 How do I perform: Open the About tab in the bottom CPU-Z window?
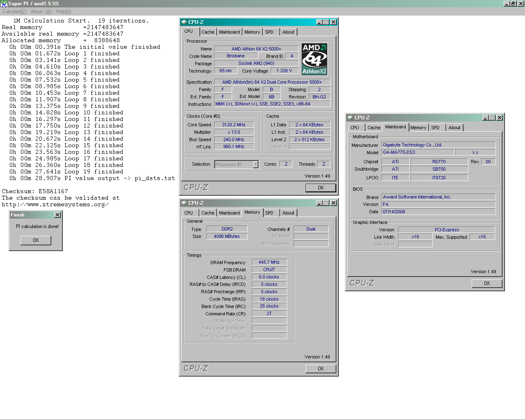coord(288,213)
